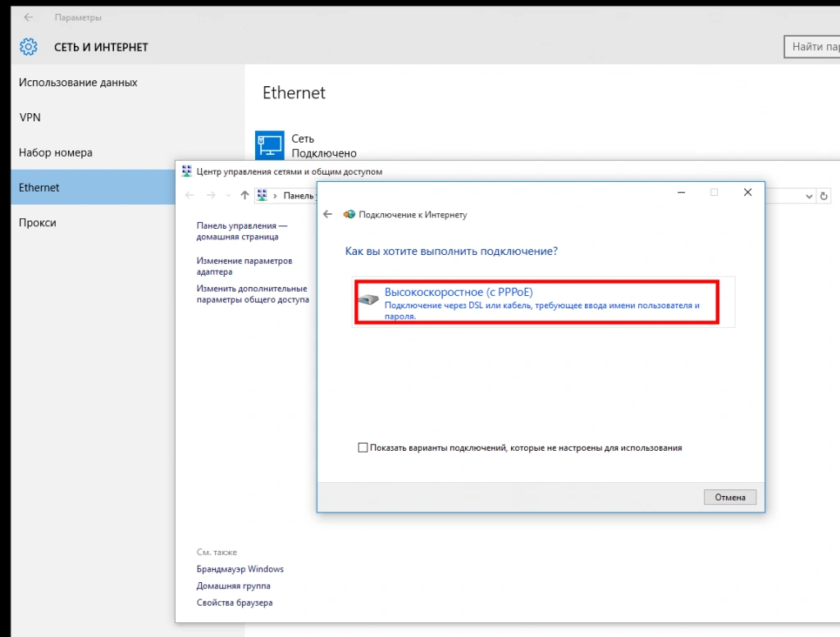Click the Найти search field in Settings
The width and height of the screenshot is (840, 637).
pos(810,47)
